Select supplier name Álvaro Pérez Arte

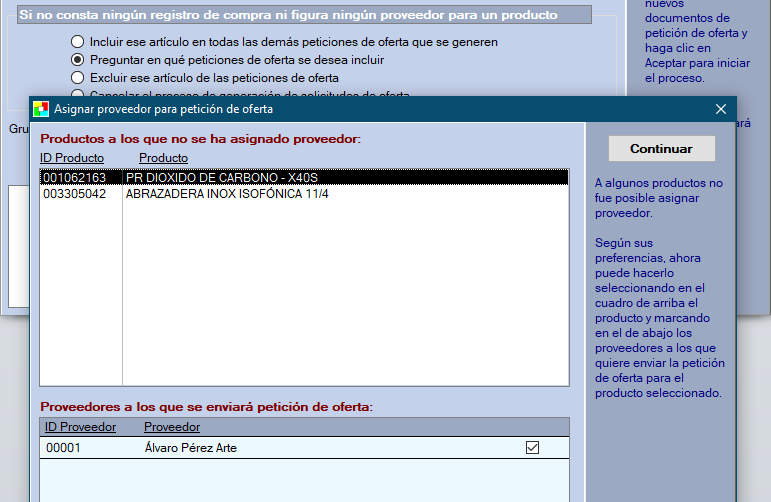(190, 448)
